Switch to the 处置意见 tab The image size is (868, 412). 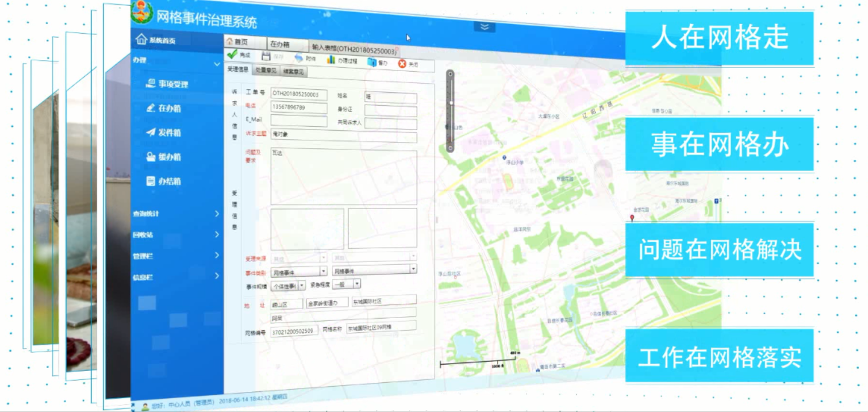pos(266,70)
